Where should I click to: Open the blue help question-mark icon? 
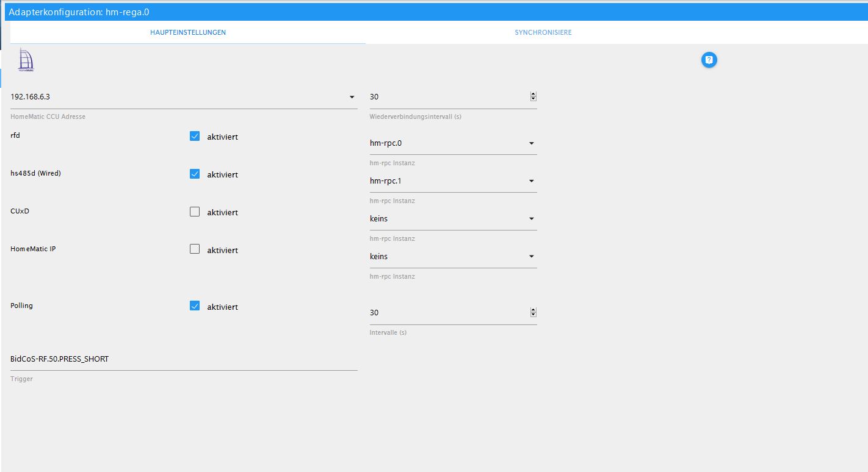[709, 60]
